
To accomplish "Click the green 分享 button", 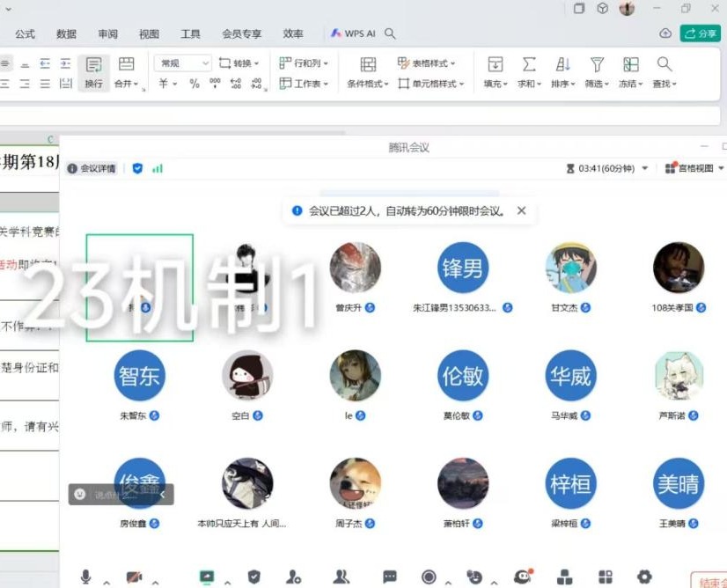I will pyautogui.click(x=701, y=33).
